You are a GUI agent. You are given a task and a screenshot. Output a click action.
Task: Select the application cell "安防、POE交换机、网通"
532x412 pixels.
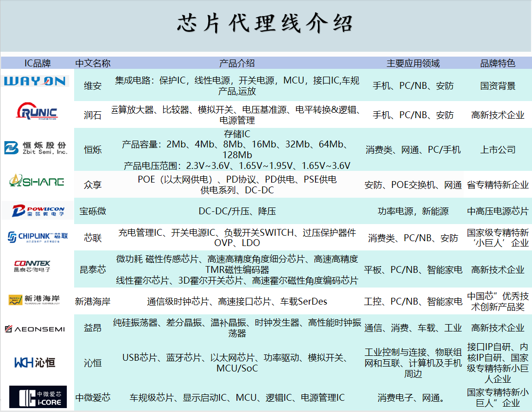(413, 185)
